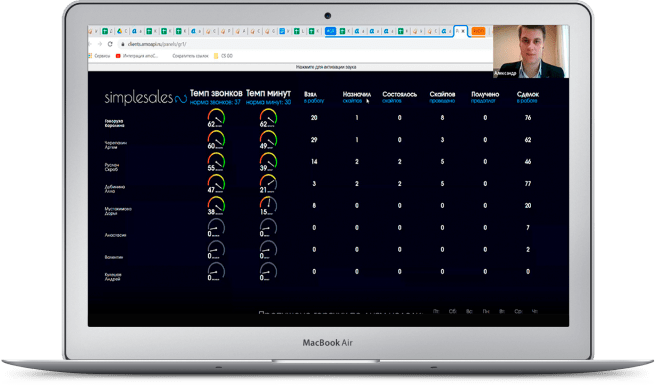Click the call-tempo gauge showing 62

point(216,118)
